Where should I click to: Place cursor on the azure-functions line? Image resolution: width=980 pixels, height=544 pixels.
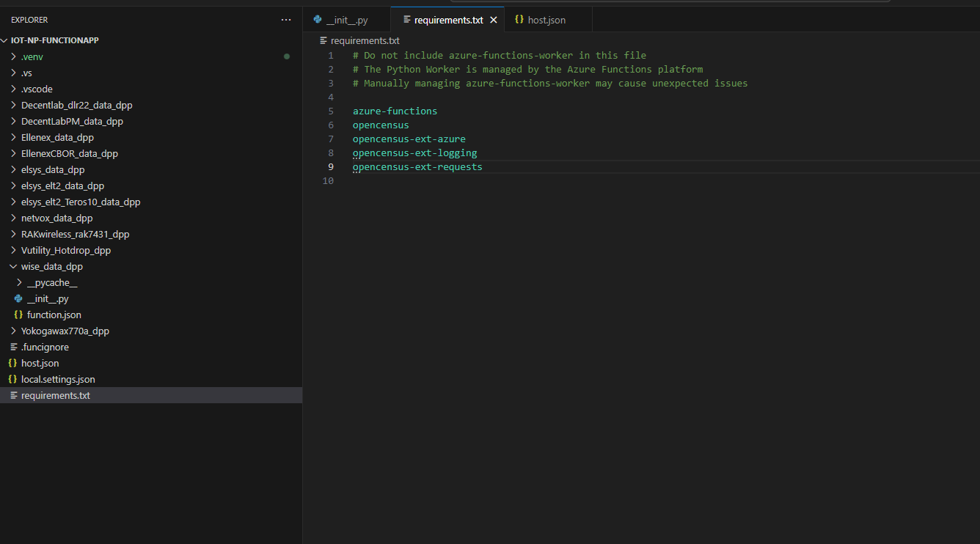pyautogui.click(x=395, y=111)
